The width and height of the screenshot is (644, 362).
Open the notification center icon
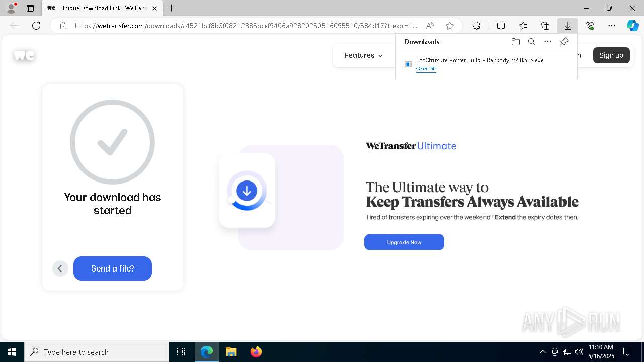point(627,352)
